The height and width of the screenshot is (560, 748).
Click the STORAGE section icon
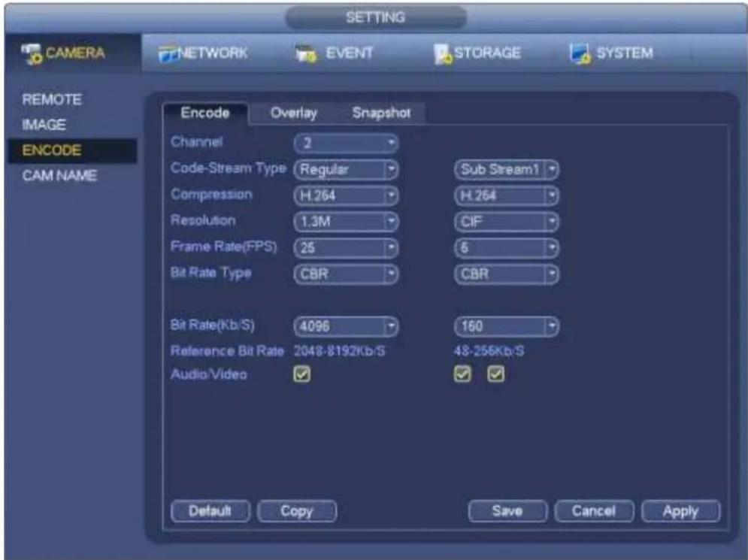click(444, 54)
